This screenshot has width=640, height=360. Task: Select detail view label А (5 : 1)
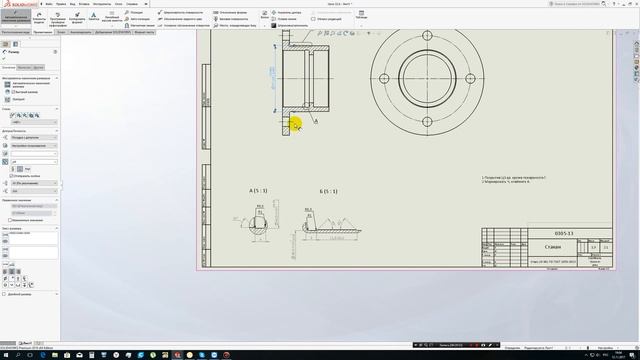(258, 191)
